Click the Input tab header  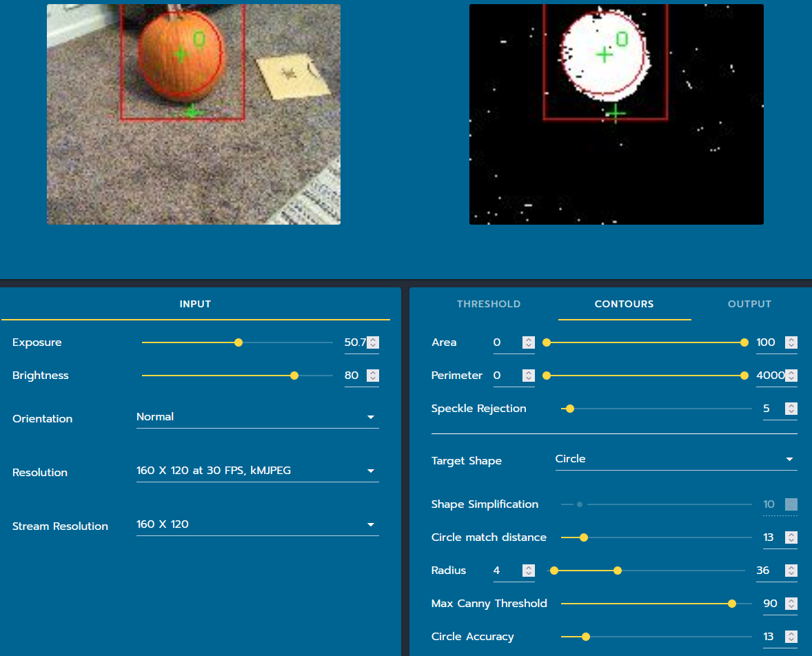coord(195,304)
